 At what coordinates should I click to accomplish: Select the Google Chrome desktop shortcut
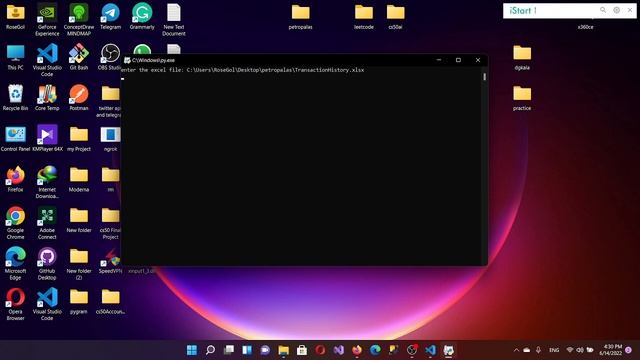16,223
